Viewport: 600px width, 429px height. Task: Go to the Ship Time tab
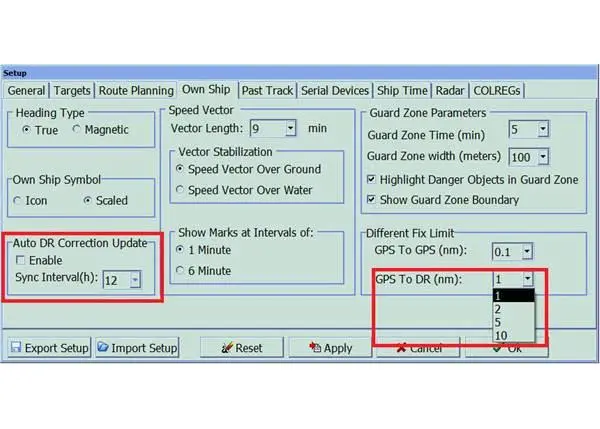point(402,91)
